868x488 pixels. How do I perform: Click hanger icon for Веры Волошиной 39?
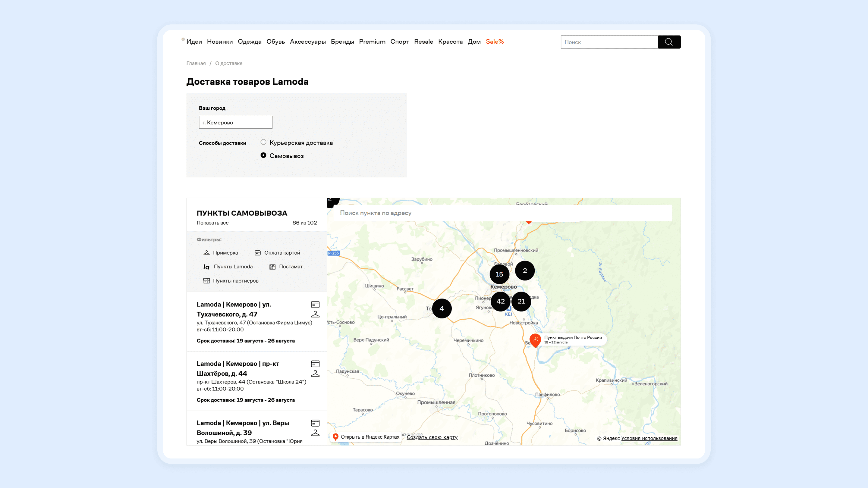coord(315,433)
